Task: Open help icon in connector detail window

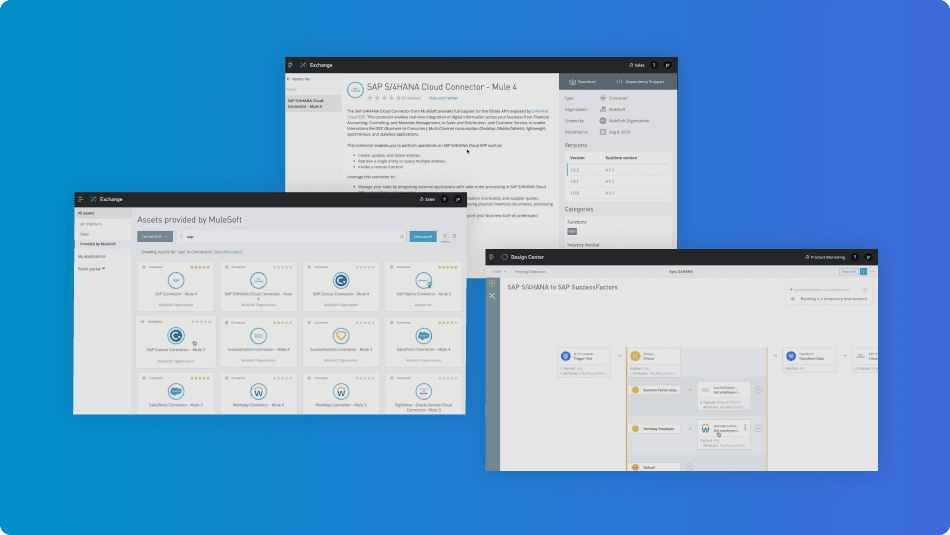Action: [654, 65]
